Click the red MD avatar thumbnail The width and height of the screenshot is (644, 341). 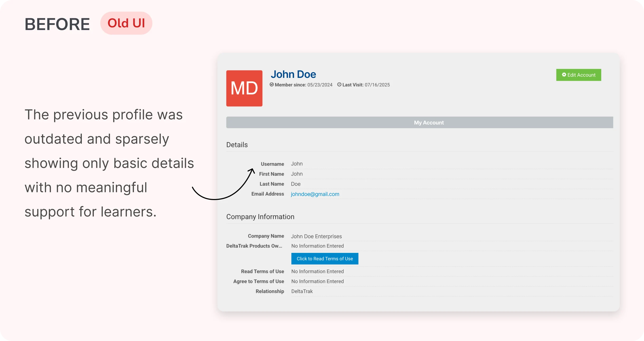click(244, 88)
